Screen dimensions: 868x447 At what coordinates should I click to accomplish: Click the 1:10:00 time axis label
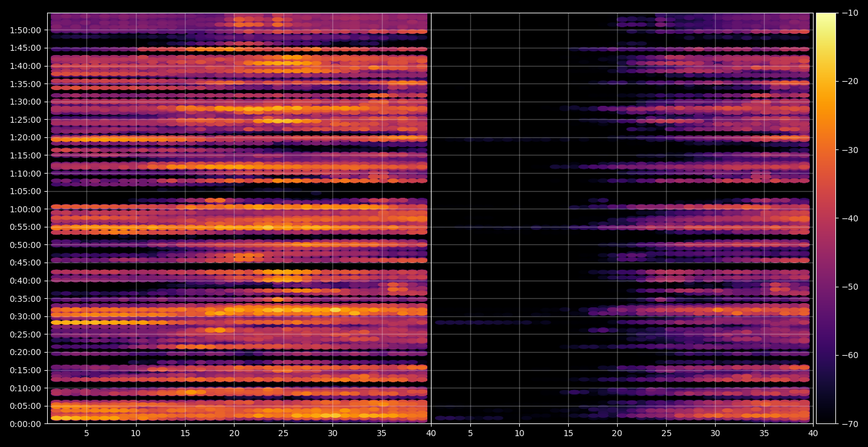click(x=25, y=173)
